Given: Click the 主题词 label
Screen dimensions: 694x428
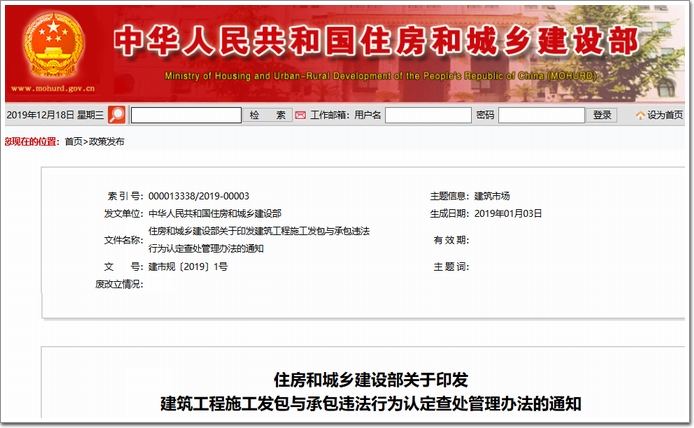Looking at the screenshot, I should [x=451, y=267].
